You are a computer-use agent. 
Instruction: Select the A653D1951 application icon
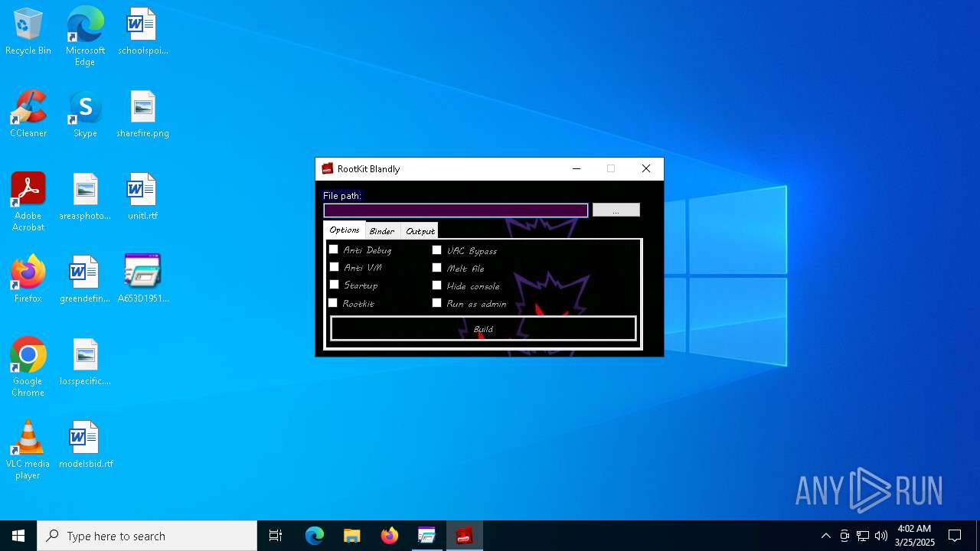[x=142, y=279]
